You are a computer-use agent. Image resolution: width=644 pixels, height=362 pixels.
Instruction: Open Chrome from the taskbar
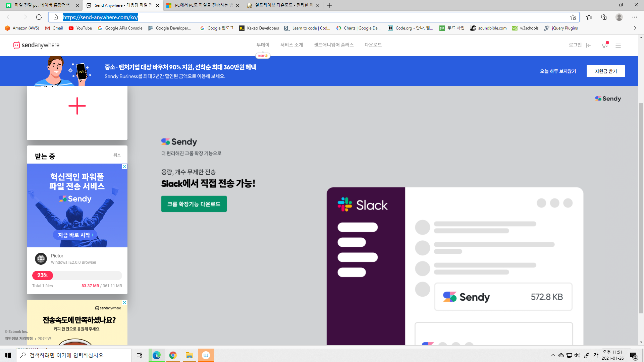173,355
